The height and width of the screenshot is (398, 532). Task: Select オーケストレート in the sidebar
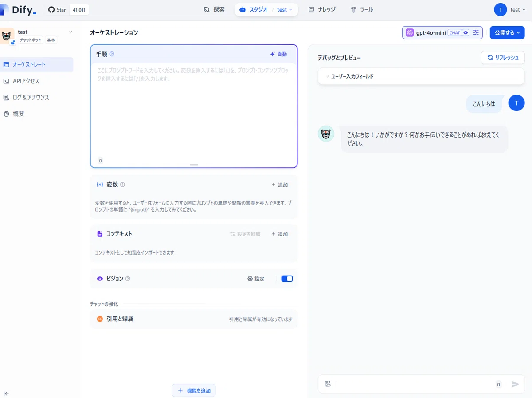36,64
